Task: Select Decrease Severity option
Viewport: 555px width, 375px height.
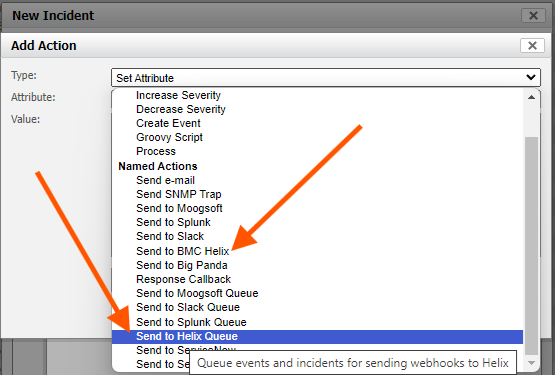Action: [x=181, y=109]
